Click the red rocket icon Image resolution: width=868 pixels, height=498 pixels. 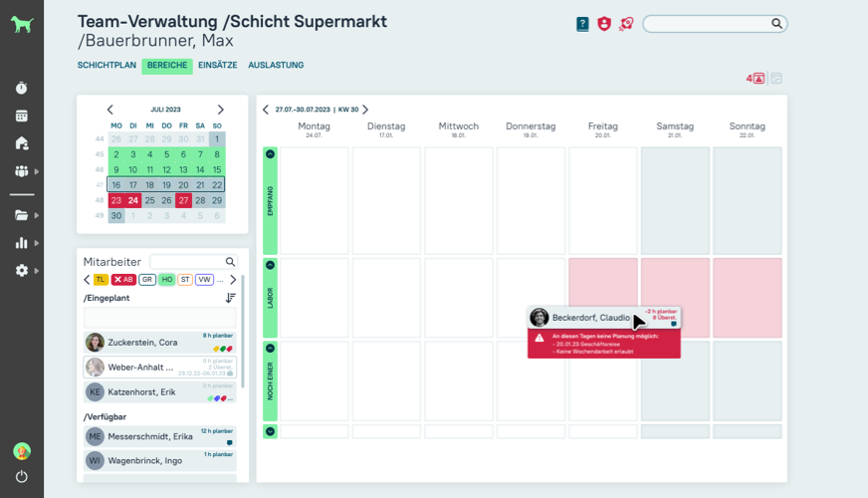[626, 24]
